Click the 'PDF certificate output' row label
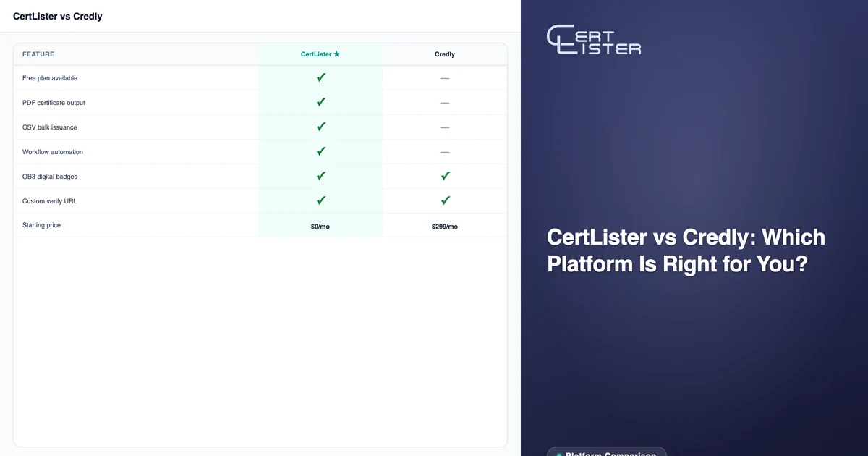The width and height of the screenshot is (868, 456). coord(54,103)
